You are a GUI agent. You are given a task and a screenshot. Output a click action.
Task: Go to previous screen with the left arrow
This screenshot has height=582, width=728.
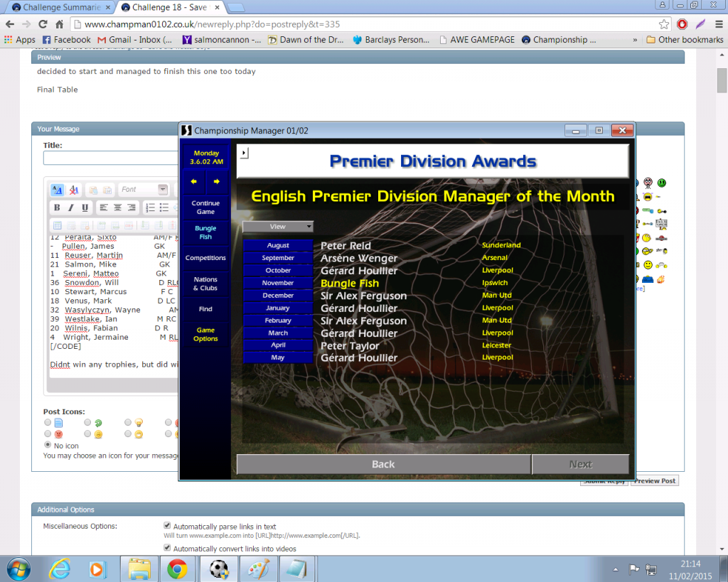coord(193,181)
